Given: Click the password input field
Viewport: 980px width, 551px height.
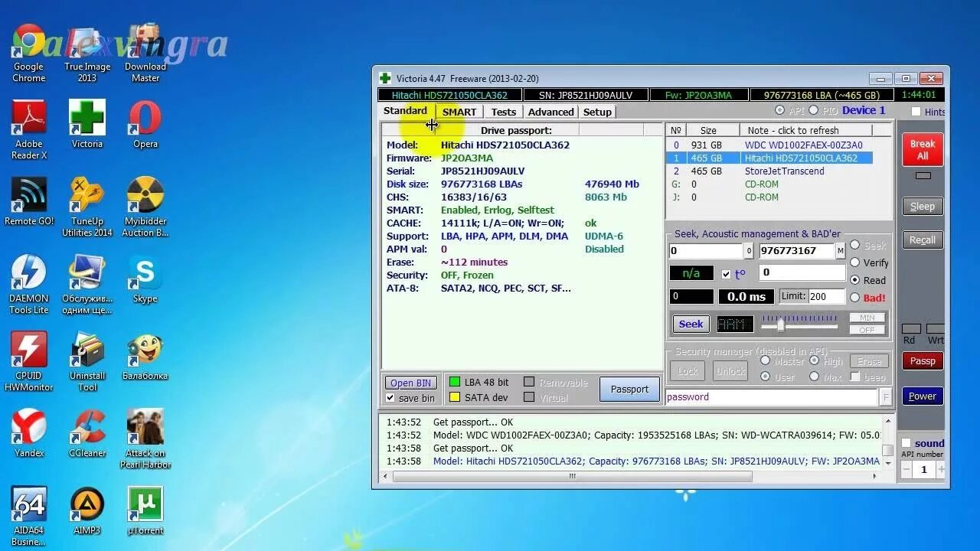Looking at the screenshot, I should coord(772,397).
